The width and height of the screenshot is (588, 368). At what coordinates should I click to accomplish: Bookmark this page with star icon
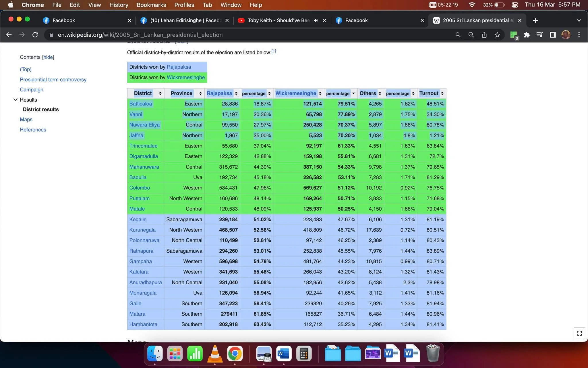(497, 35)
